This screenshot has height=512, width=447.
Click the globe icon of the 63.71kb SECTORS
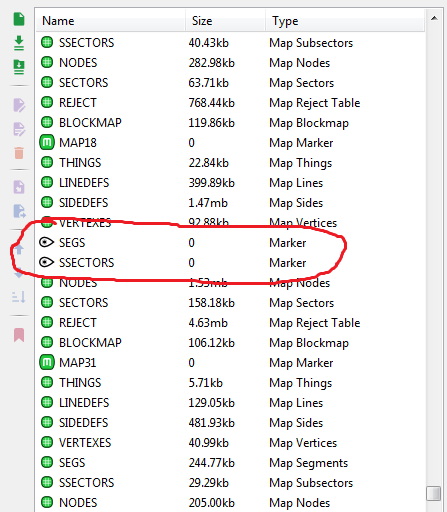[x=47, y=82]
